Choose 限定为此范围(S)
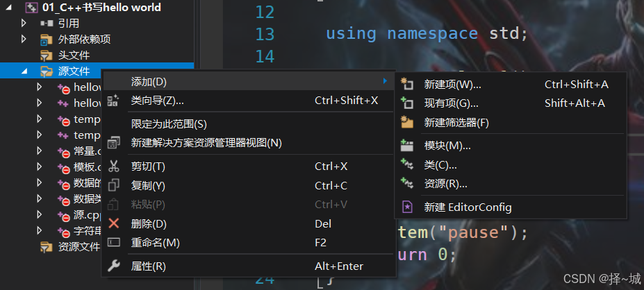Viewport: 644px width, 290px height. [248, 124]
